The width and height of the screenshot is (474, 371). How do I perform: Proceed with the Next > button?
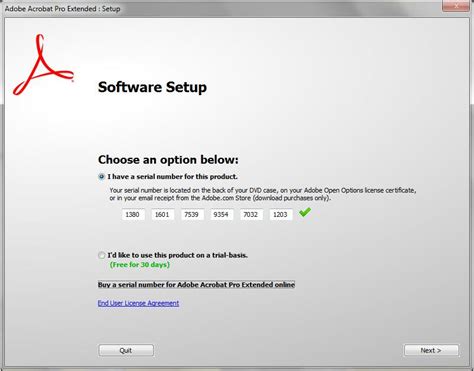431,350
